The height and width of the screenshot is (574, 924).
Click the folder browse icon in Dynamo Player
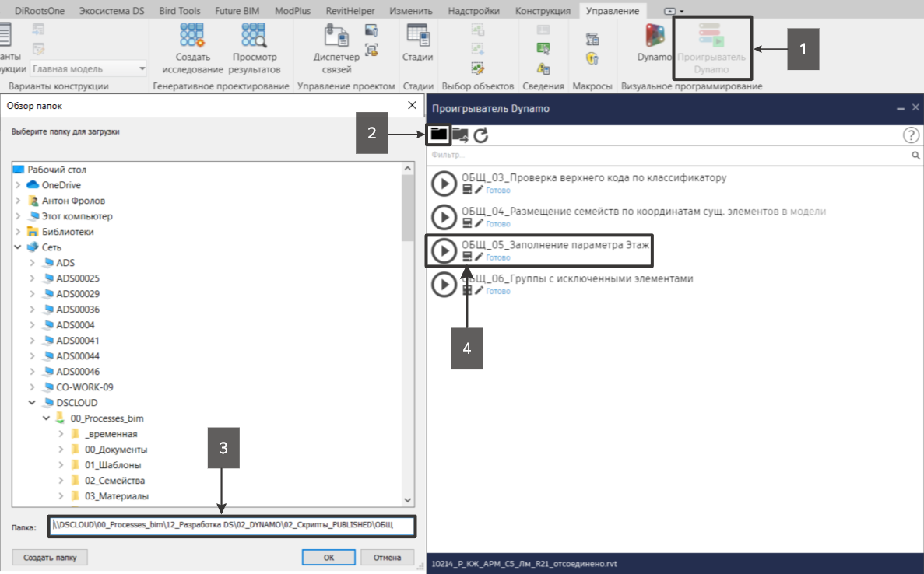tap(438, 135)
